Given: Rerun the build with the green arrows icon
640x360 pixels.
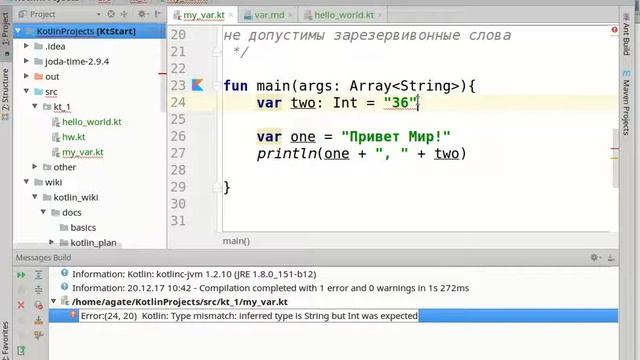Looking at the screenshot, I should (21, 275).
